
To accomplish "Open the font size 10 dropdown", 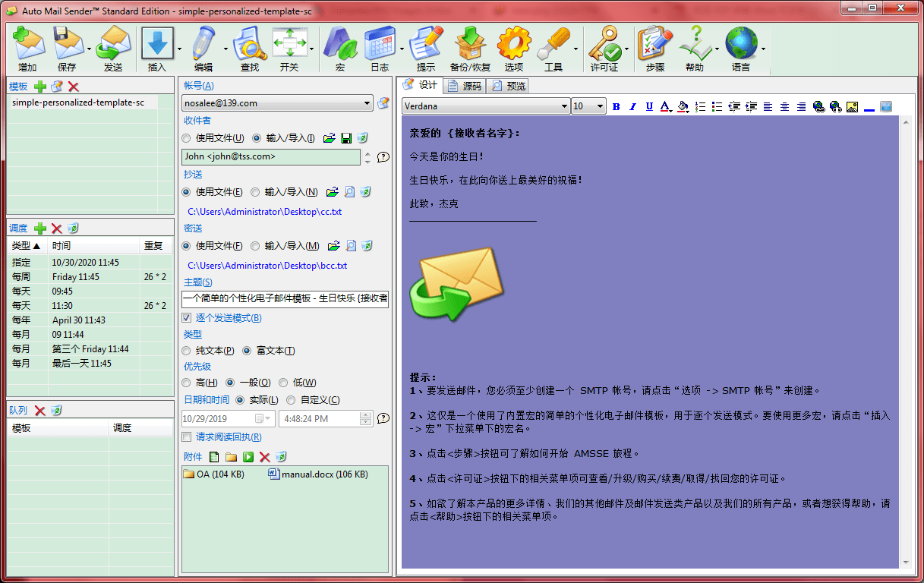I will click(x=600, y=106).
